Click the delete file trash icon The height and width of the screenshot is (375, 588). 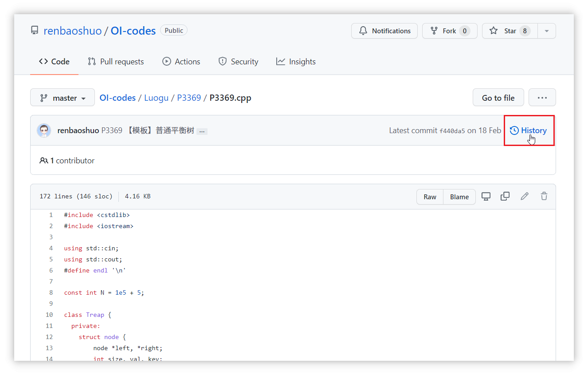pos(544,196)
